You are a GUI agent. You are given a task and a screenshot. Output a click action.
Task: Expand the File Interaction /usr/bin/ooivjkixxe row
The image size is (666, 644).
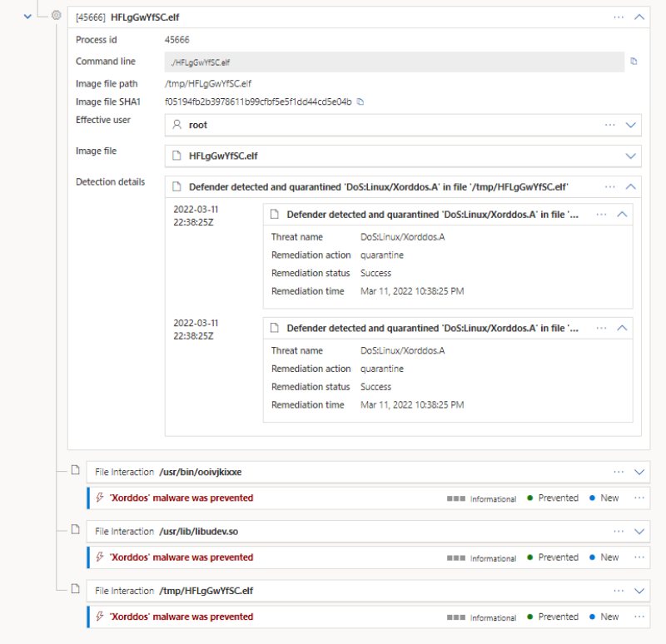tap(639, 471)
